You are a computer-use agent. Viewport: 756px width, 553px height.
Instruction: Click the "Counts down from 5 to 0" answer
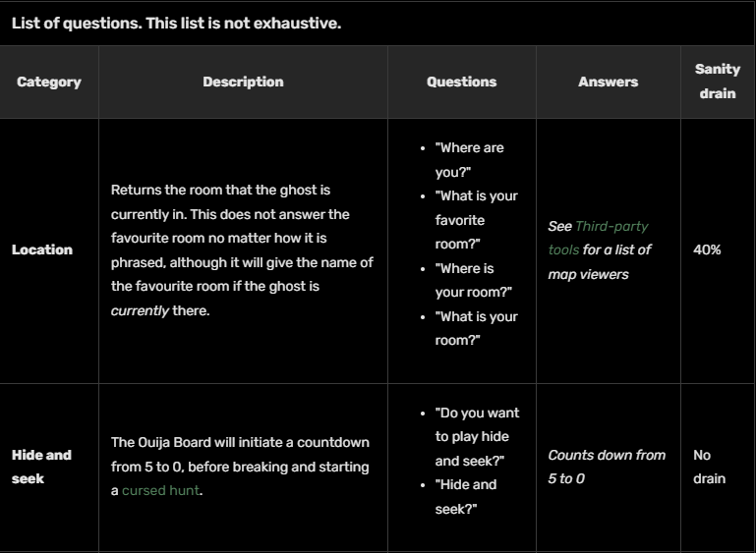[x=606, y=467]
